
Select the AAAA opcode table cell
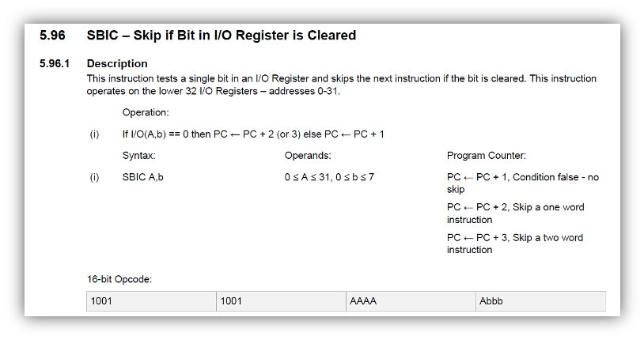[x=411, y=301]
